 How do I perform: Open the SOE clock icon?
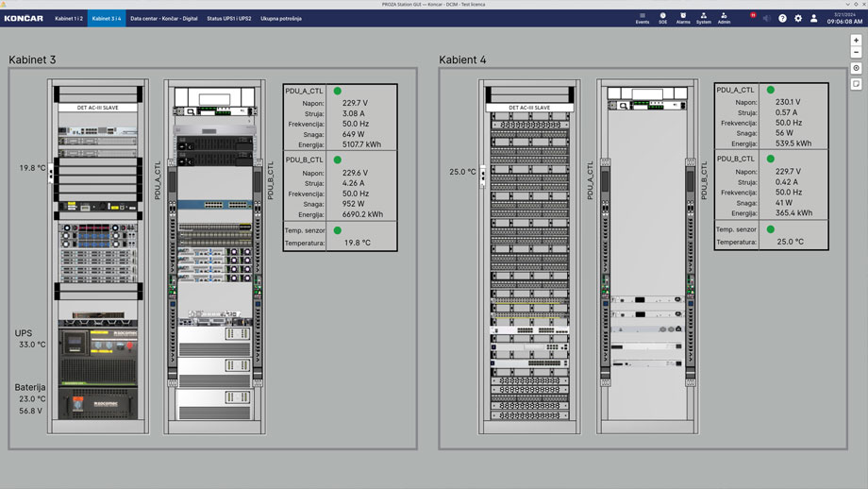(x=662, y=18)
